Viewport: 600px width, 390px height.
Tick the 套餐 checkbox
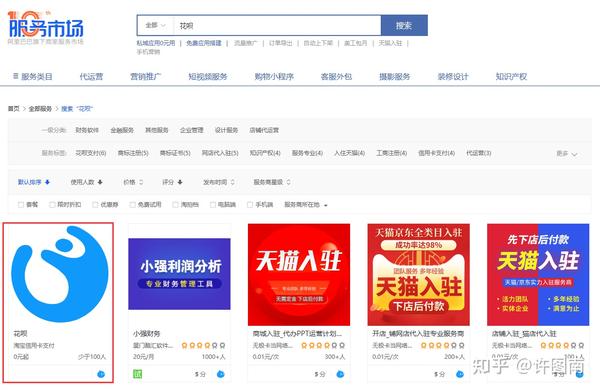[21, 205]
